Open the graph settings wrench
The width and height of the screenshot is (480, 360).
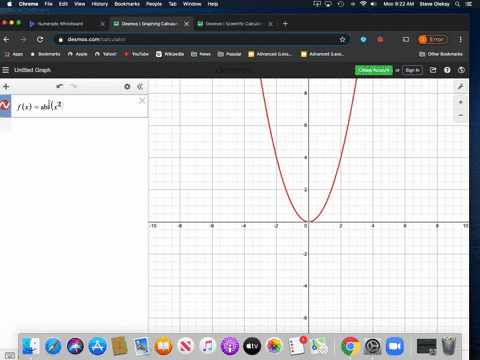click(x=461, y=87)
